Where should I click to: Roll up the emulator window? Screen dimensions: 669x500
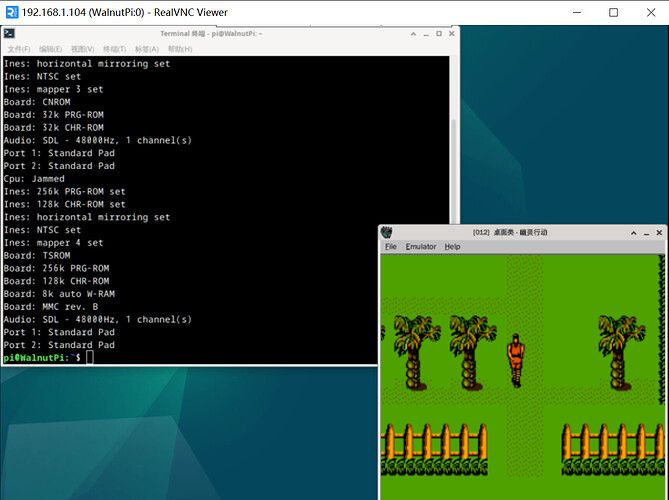click(x=632, y=232)
